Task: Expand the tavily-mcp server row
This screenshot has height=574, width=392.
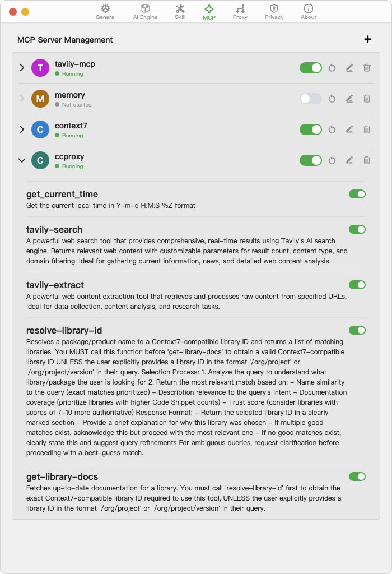Action: tap(22, 68)
